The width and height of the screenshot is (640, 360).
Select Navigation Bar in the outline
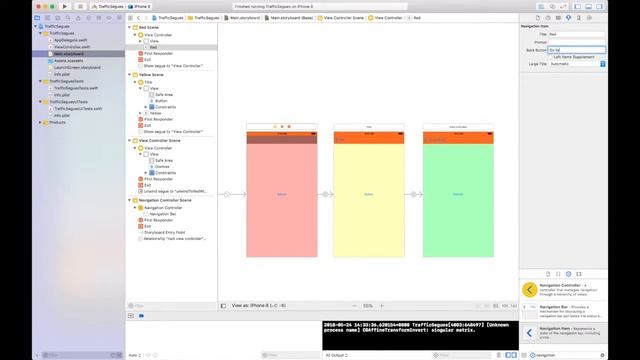[162, 214]
